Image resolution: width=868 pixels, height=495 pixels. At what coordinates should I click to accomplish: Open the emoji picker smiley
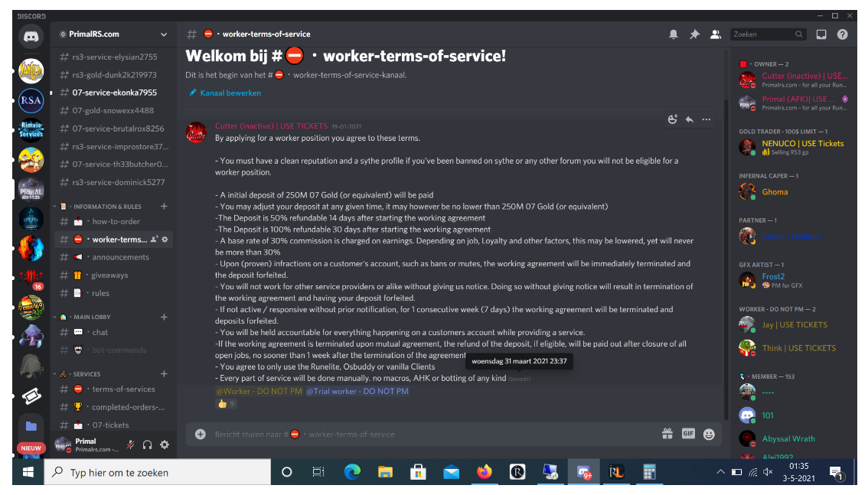(x=709, y=434)
